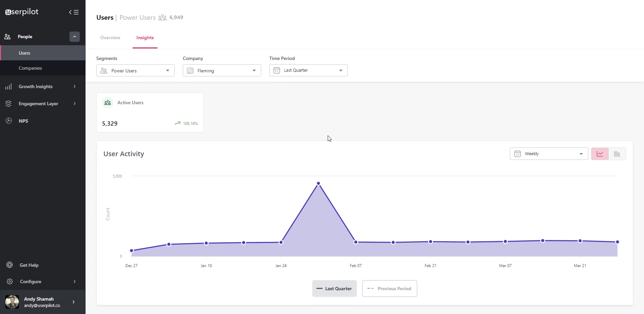Collapse the People section with the chevron
This screenshot has height=314, width=644.
click(x=74, y=37)
